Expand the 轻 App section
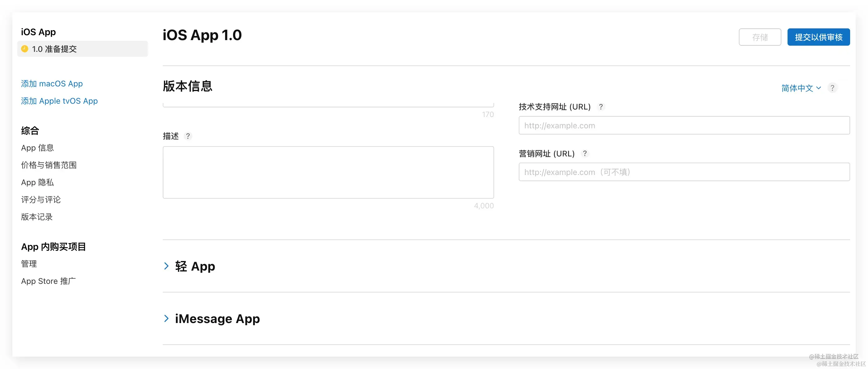The height and width of the screenshot is (369, 868). (166, 266)
